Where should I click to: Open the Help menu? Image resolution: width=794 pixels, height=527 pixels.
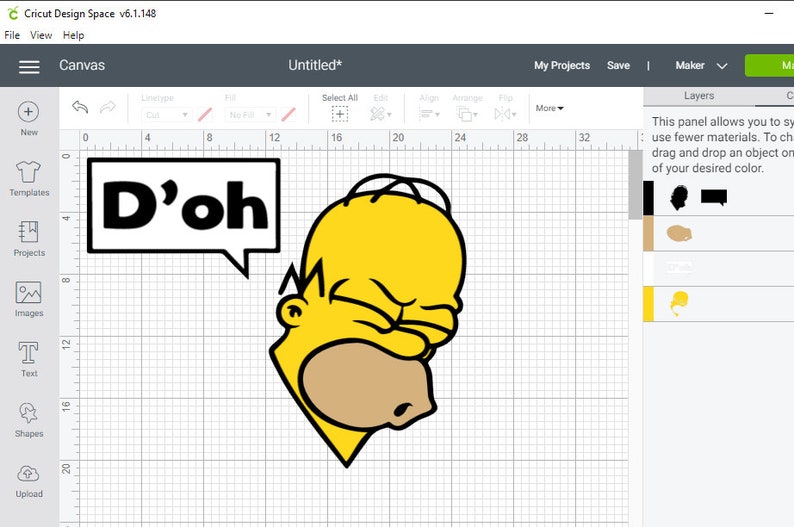coord(73,35)
